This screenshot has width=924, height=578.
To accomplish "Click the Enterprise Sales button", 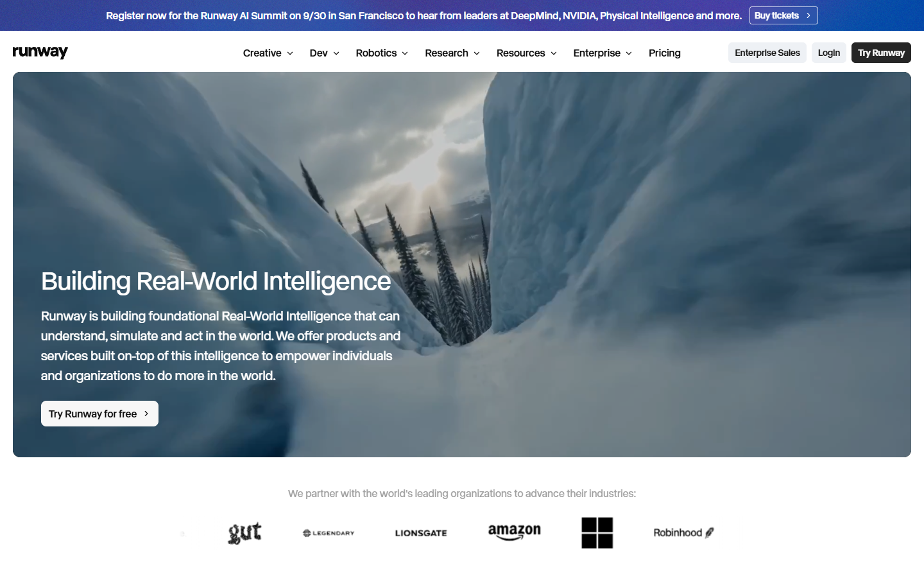I will coord(767,53).
